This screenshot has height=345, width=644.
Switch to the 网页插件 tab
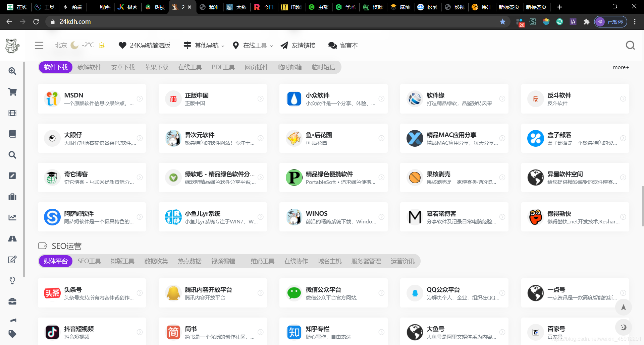point(256,67)
